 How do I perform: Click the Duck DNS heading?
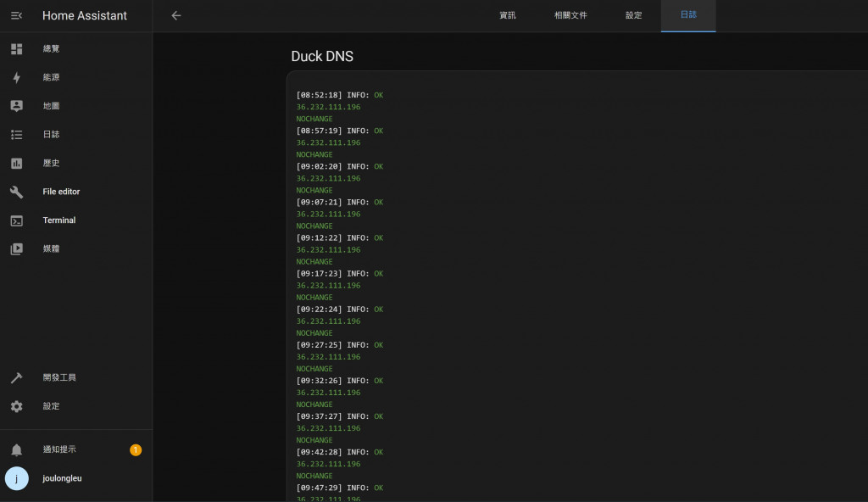coord(322,57)
